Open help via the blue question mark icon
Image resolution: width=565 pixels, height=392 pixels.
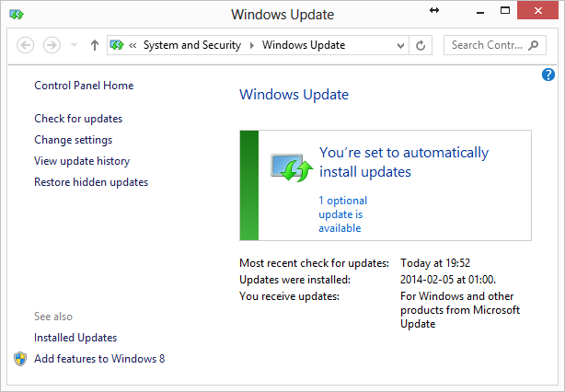click(x=549, y=75)
